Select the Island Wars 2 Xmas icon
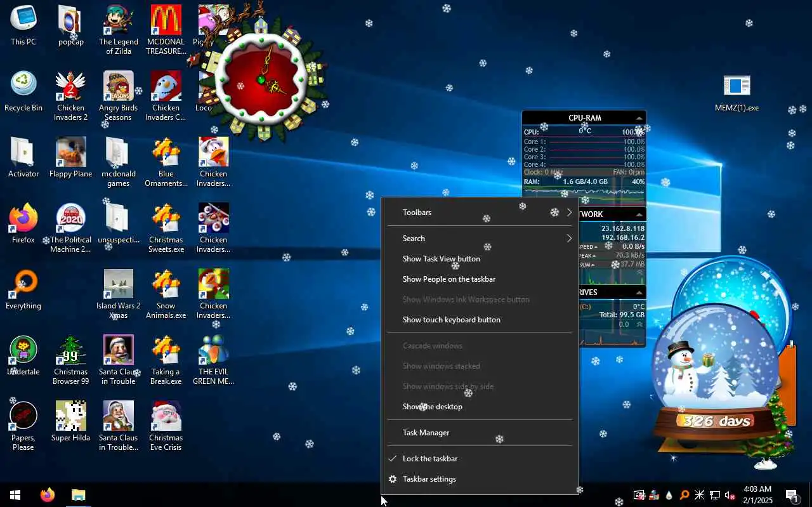 point(119,294)
